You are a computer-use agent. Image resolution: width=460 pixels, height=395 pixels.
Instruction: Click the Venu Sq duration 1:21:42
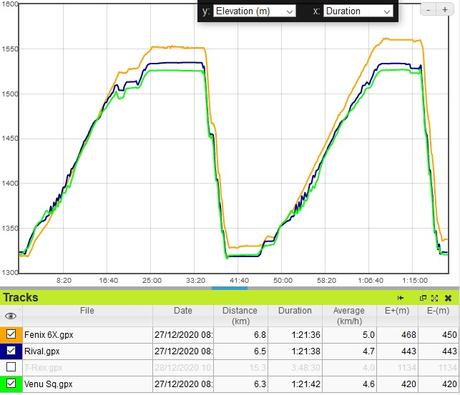click(x=306, y=384)
